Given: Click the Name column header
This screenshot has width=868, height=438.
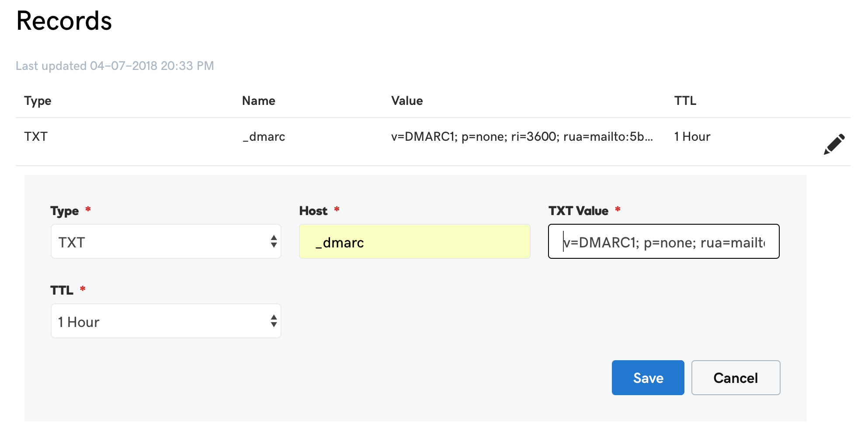Looking at the screenshot, I should [x=258, y=101].
